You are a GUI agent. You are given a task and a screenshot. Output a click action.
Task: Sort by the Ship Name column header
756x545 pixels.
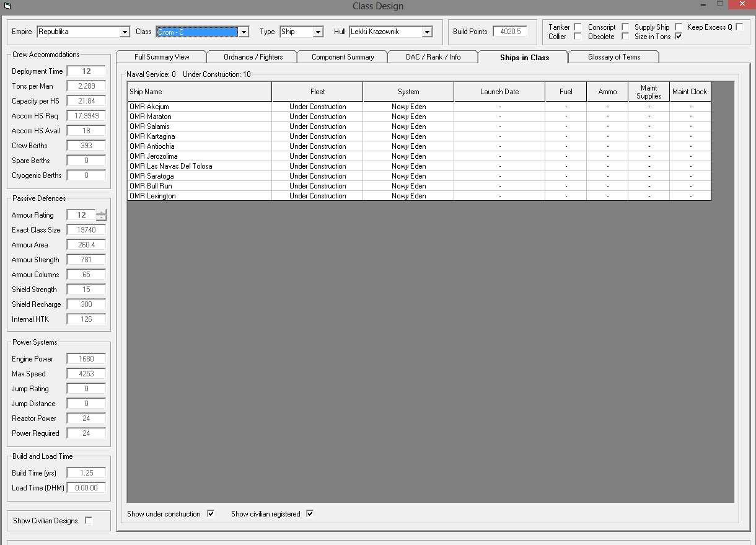[x=200, y=92]
